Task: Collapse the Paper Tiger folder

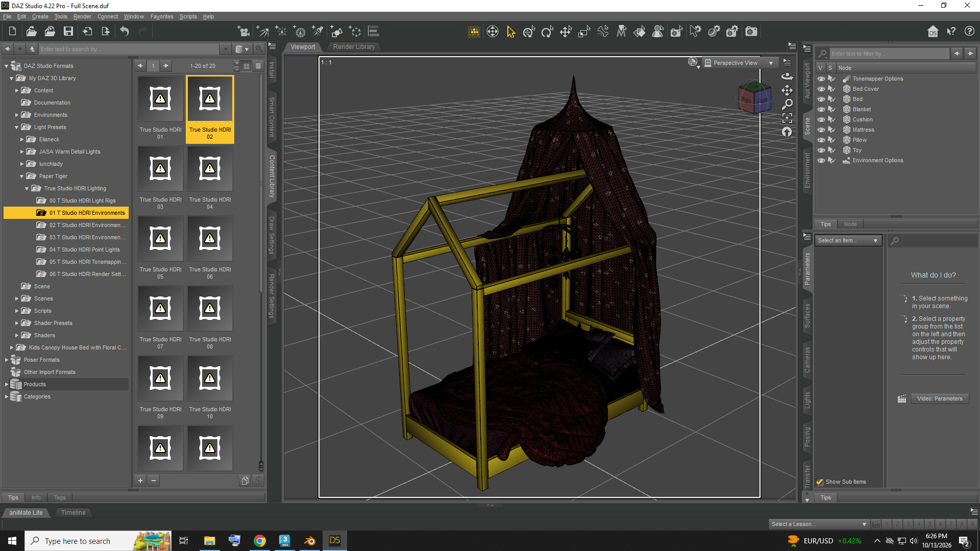Action: click(22, 176)
